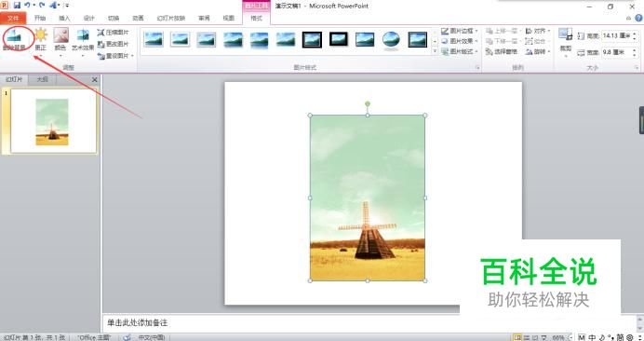Click the Remove Background (删除背景) tool
Image resolution: width=644 pixels, height=341 pixels.
(x=14, y=39)
